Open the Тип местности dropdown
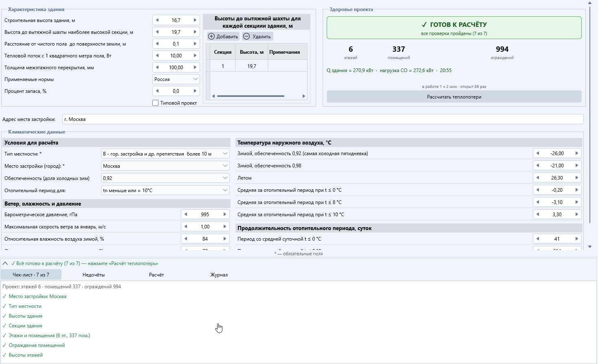 [165, 153]
